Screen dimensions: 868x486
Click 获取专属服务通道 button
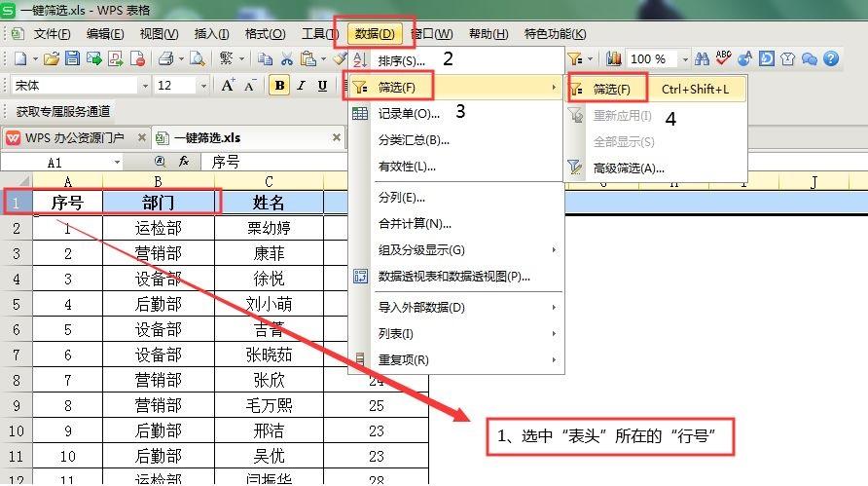pos(63,111)
